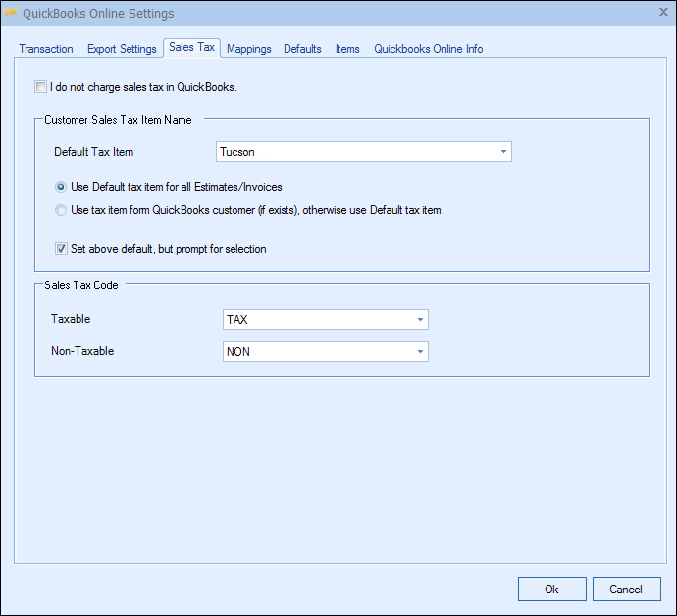Close the QuickBooks Online Settings dialog

tap(663, 12)
